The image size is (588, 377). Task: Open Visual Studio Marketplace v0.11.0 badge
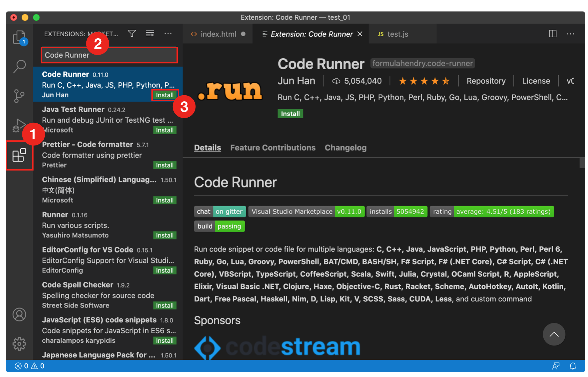307,212
